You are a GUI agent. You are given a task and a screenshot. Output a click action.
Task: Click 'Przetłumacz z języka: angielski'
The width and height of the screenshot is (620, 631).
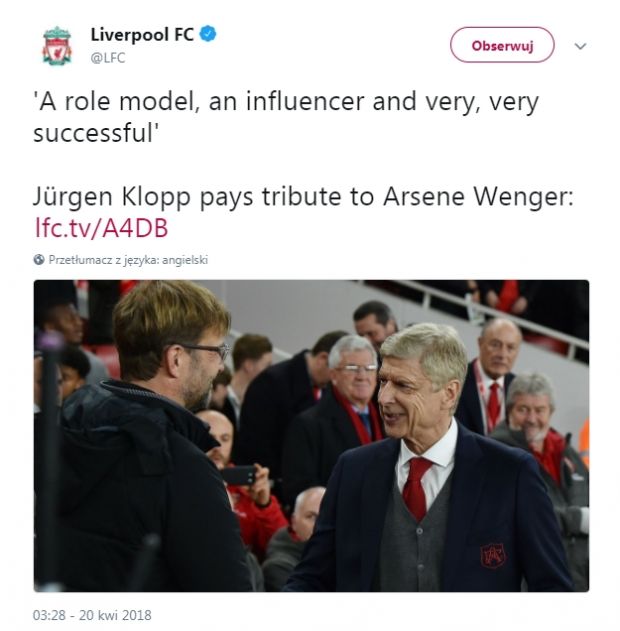pyautogui.click(x=128, y=260)
